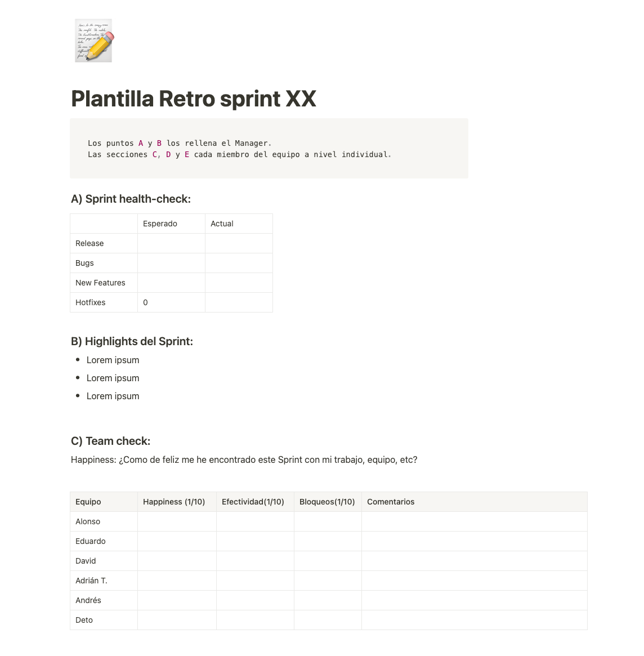Viewport: 644px width, 656px height.
Task: Click Eduardo's Comentarios cell
Action: pos(475,541)
